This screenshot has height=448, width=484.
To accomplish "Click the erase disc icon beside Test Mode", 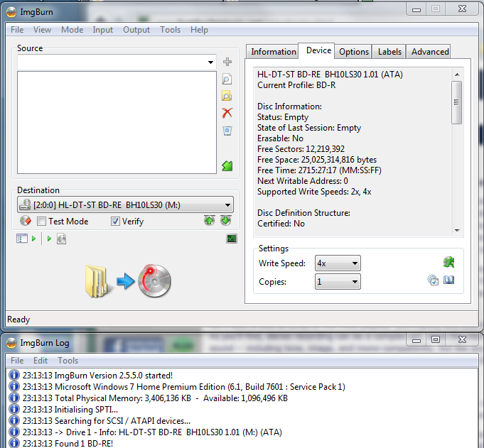I will tap(26, 221).
